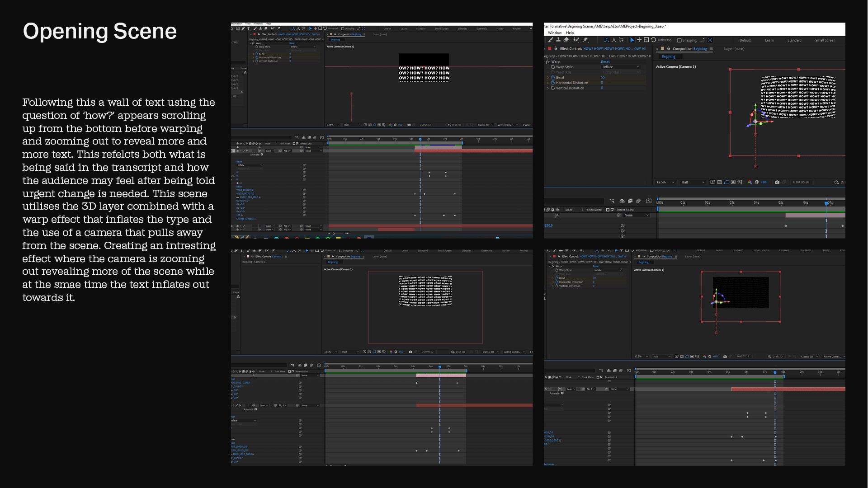The height and width of the screenshot is (488, 868).
Task: Switch to Libraries workspace in top-left window
Action: pyautogui.click(x=462, y=28)
